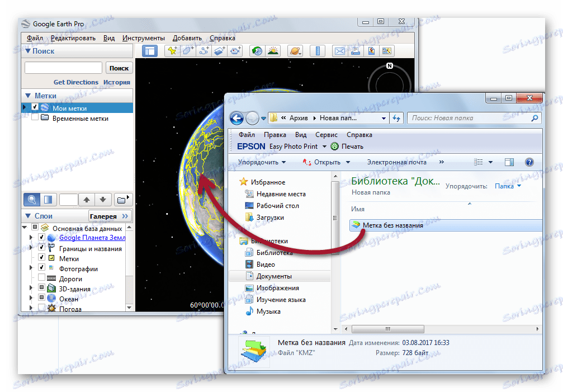
Task: Click the layer transparency icon below Places
Action: pos(48,199)
